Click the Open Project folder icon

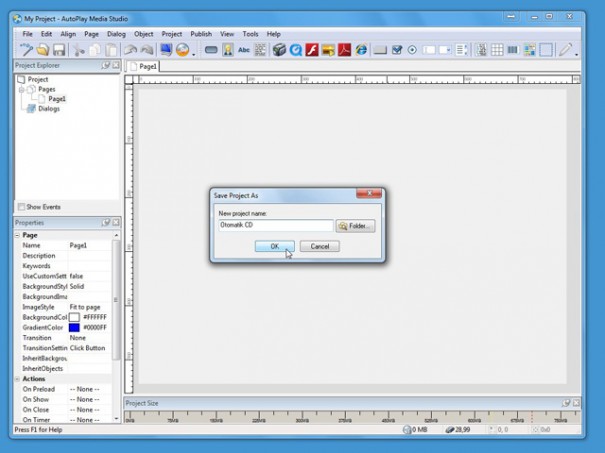point(43,50)
